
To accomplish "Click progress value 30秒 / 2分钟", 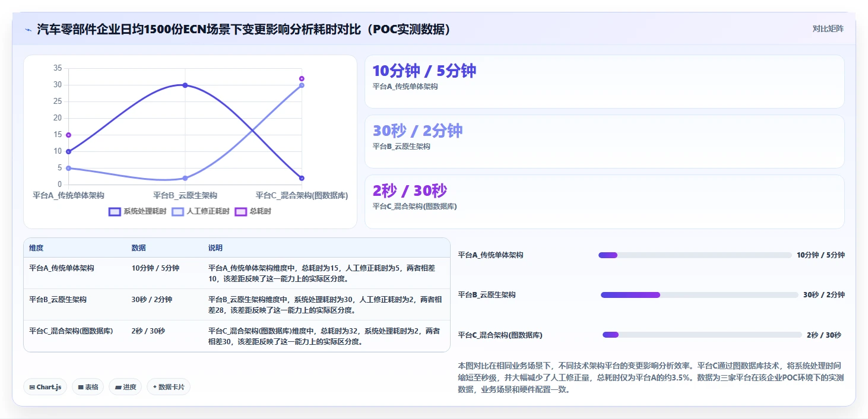I will point(823,295).
